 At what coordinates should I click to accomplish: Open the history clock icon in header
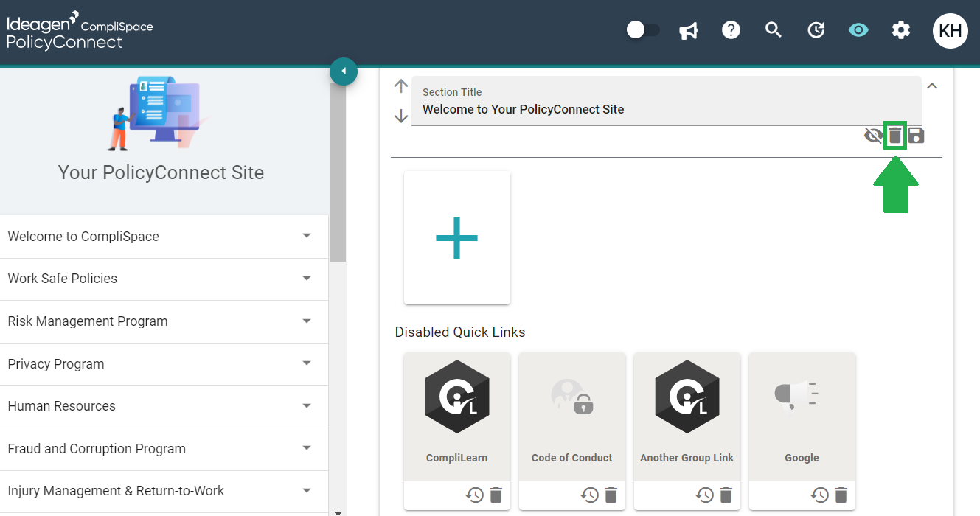click(816, 30)
